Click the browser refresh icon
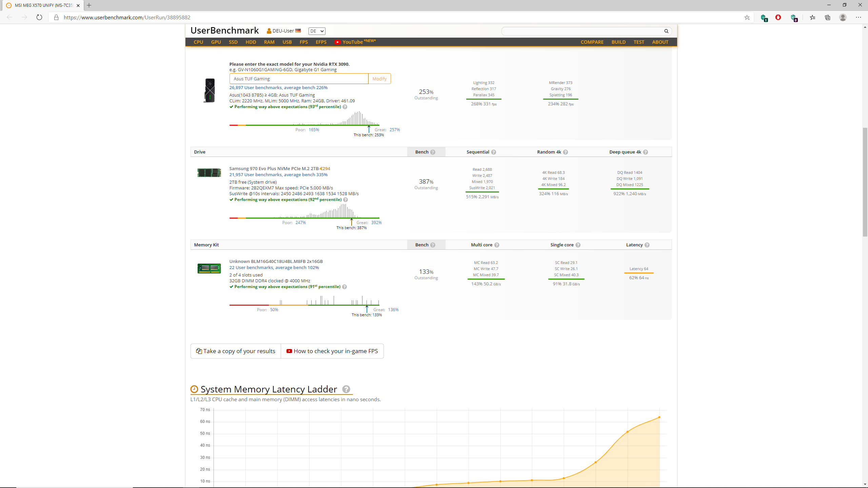The height and width of the screenshot is (488, 868). pos(39,17)
